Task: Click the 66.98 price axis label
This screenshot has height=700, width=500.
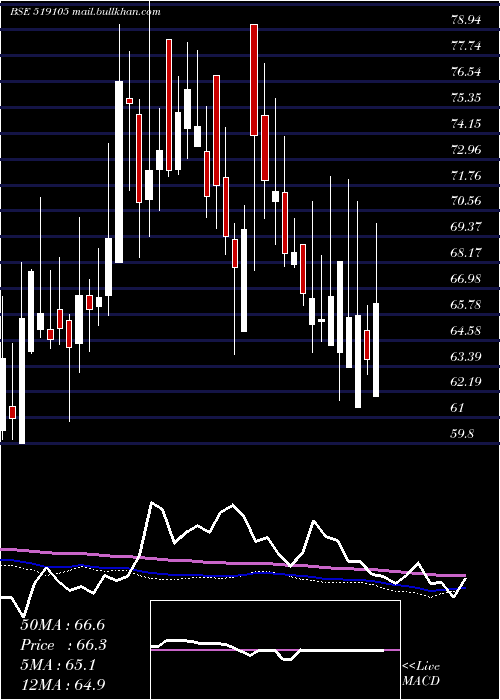Action: click(x=466, y=279)
